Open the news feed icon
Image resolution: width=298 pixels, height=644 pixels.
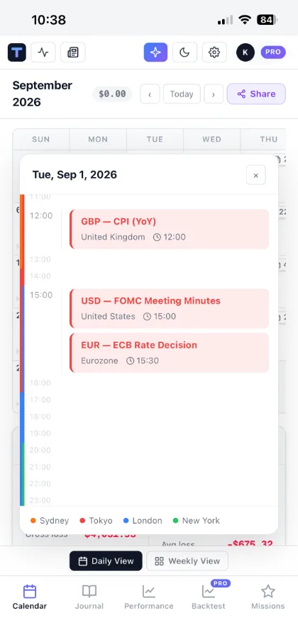pyautogui.click(x=73, y=52)
